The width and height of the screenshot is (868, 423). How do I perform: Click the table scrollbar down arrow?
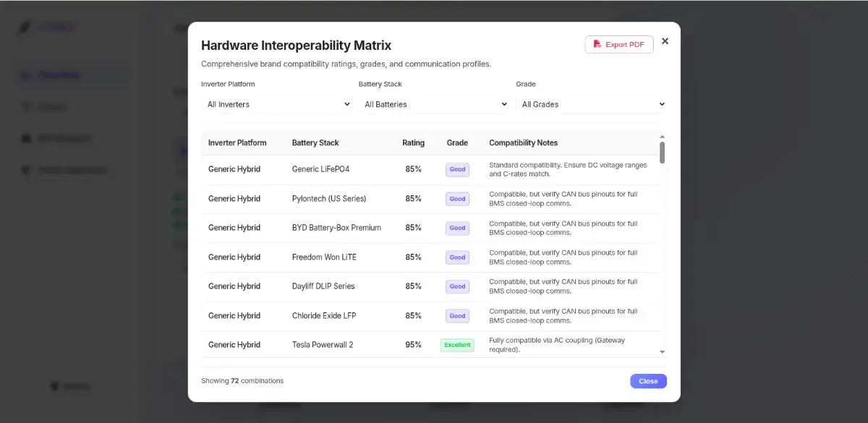coord(662,352)
